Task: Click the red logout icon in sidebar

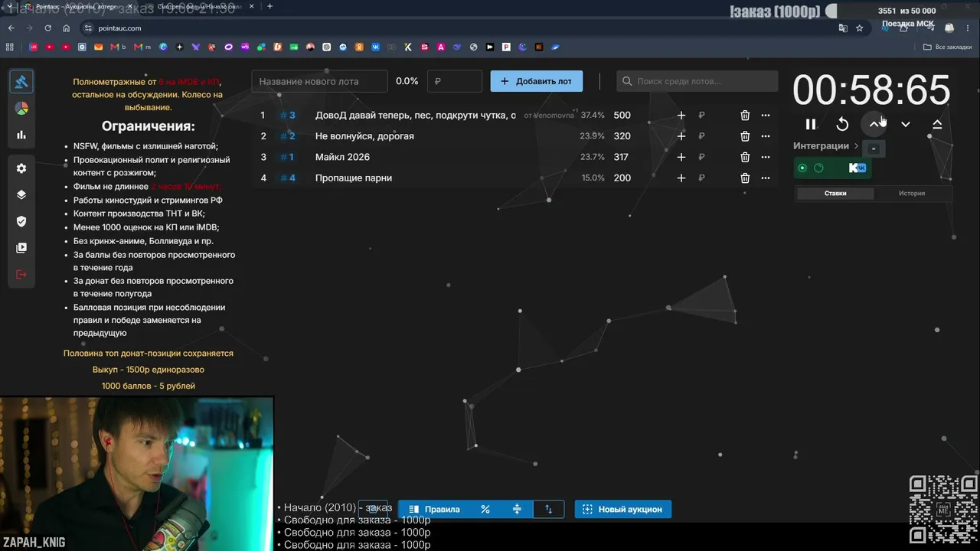Action: pyautogui.click(x=21, y=275)
